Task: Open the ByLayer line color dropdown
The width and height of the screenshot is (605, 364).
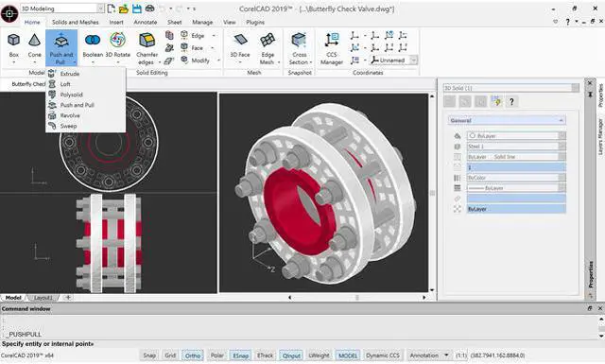Action: point(562,136)
